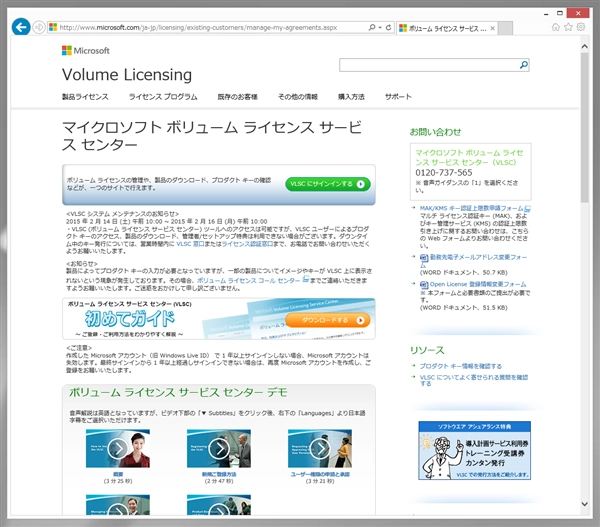Viewport: 600px width, 527px height.
Task: Open the address bar dropdown arrow
Action: click(x=380, y=28)
